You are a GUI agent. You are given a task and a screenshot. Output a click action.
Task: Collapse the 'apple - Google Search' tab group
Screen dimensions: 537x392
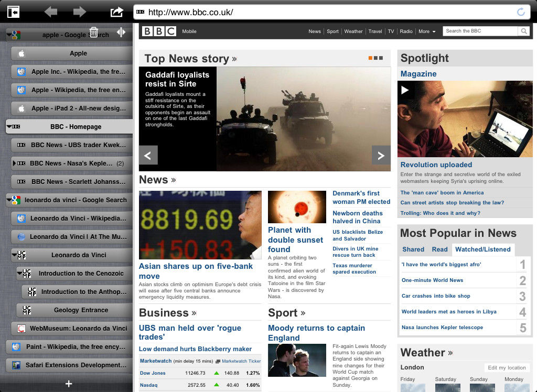(x=9, y=35)
